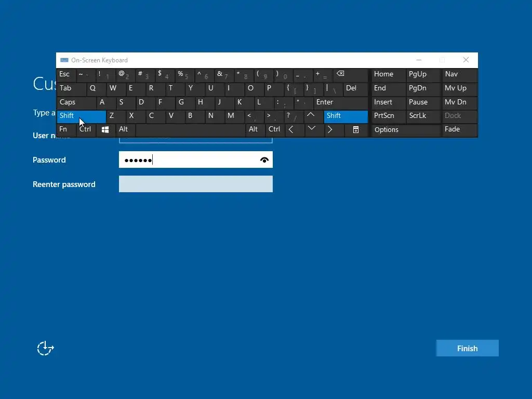Click the Esc key

click(x=66, y=74)
